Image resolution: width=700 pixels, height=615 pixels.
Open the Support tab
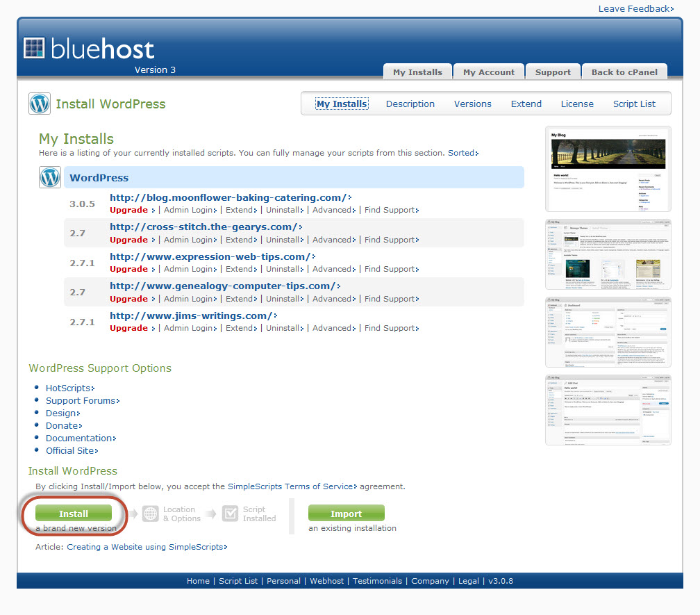[553, 72]
